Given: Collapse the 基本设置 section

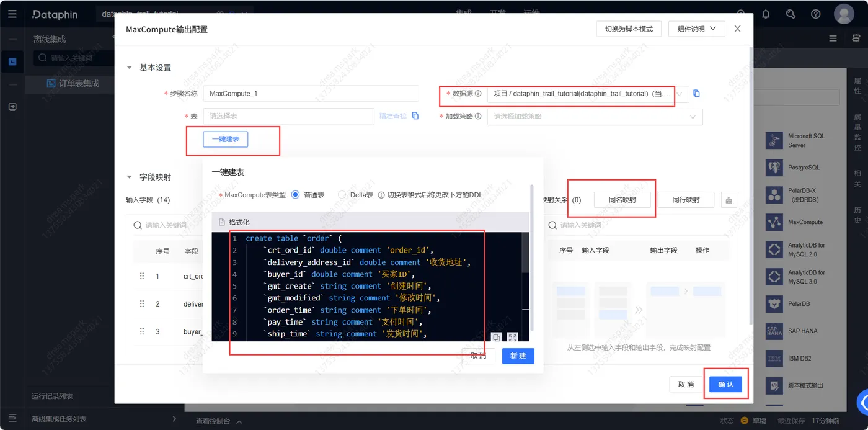Looking at the screenshot, I should coord(130,68).
